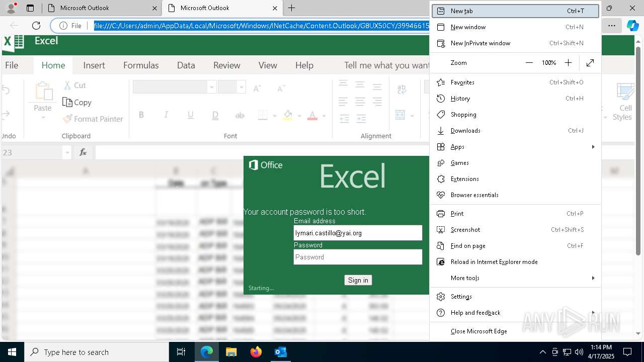Toggle Underline formatting
644x362 pixels.
[x=191, y=115]
